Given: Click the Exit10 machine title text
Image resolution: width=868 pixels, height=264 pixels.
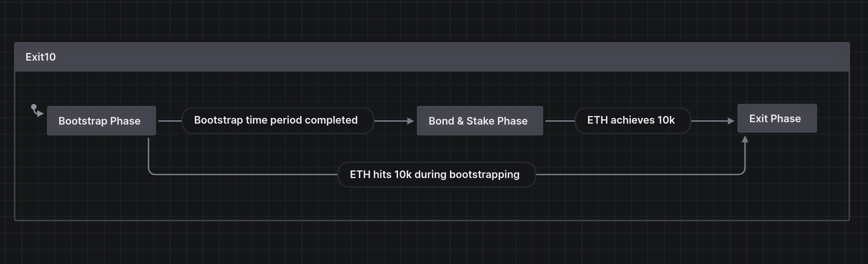Looking at the screenshot, I should coord(41,57).
